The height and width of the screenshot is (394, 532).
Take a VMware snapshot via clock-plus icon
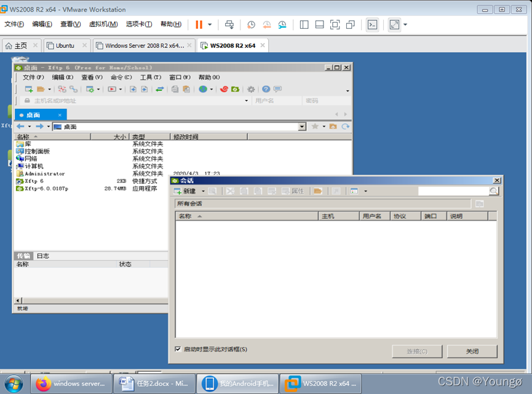coord(251,25)
